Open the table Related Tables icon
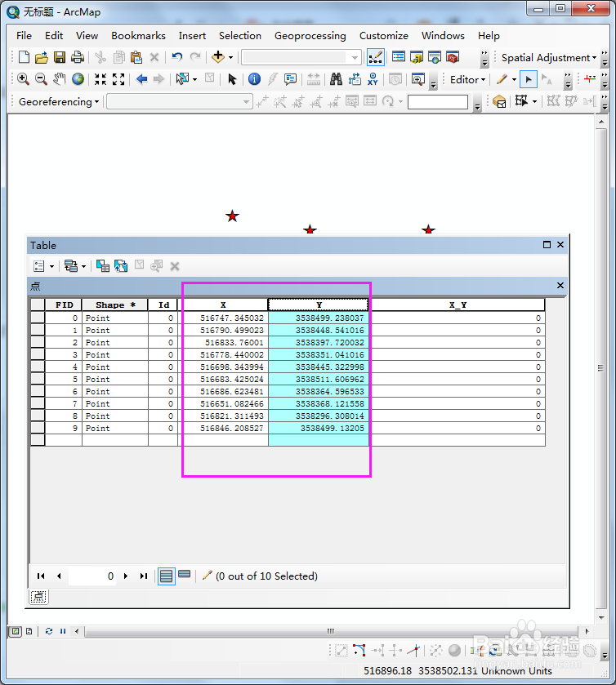 [x=71, y=265]
